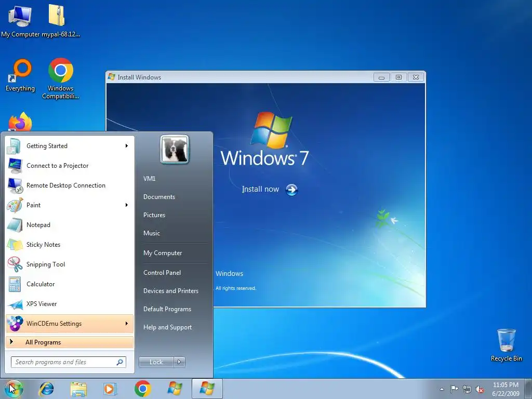Screen dimensions: 532x399
Task: Open My Computer in Start menu
Action: [163, 253]
